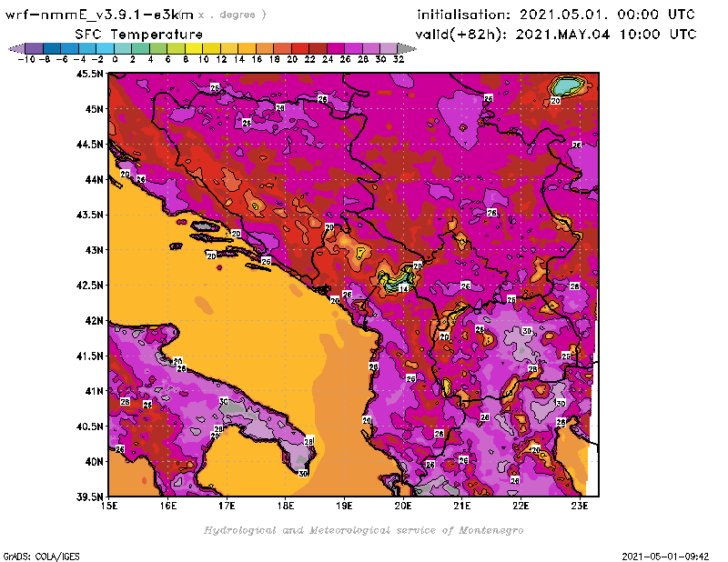Pick the light violet 30 to 32 legend swatch

389,48
